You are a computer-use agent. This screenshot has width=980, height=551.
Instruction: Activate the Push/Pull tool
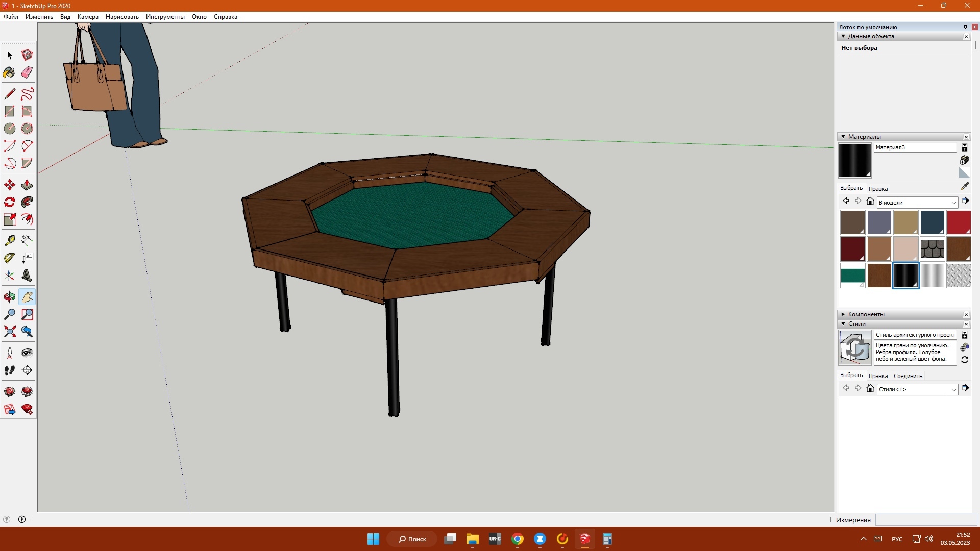coord(27,185)
